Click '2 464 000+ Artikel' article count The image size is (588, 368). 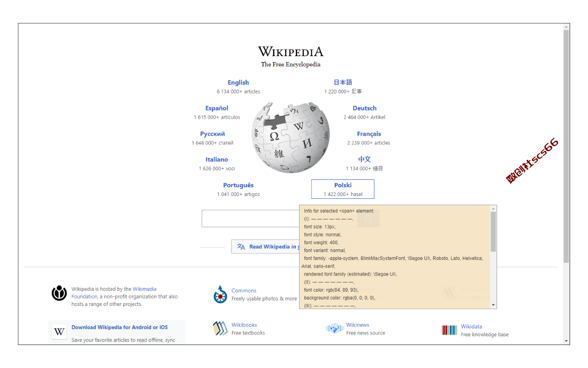click(364, 117)
